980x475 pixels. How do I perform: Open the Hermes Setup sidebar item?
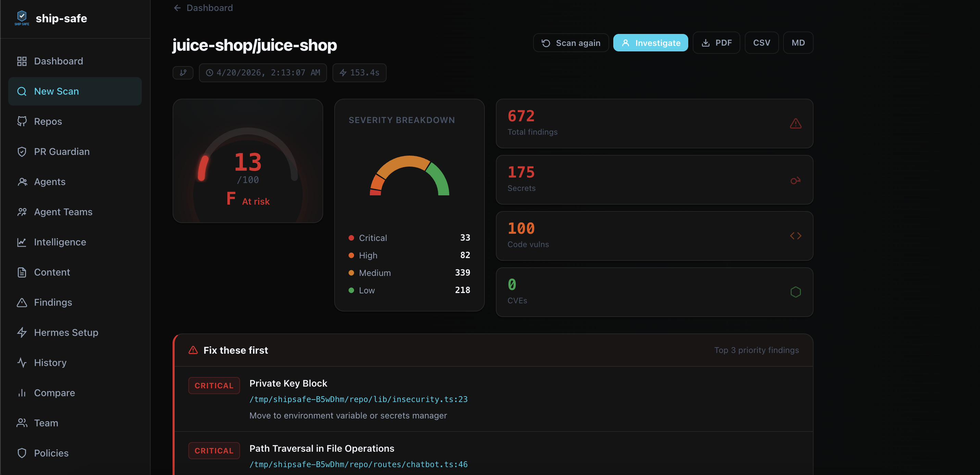(75, 332)
